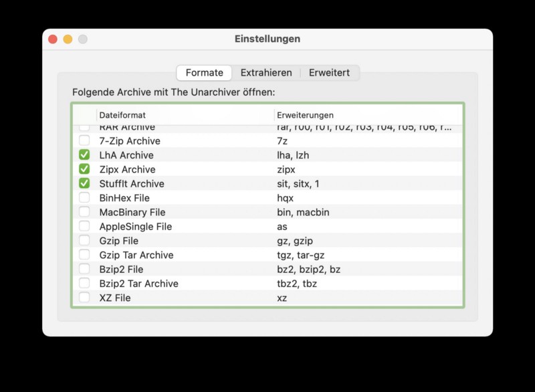Select the LhA Archive format name
The height and width of the screenshot is (392, 535).
[x=126, y=155]
